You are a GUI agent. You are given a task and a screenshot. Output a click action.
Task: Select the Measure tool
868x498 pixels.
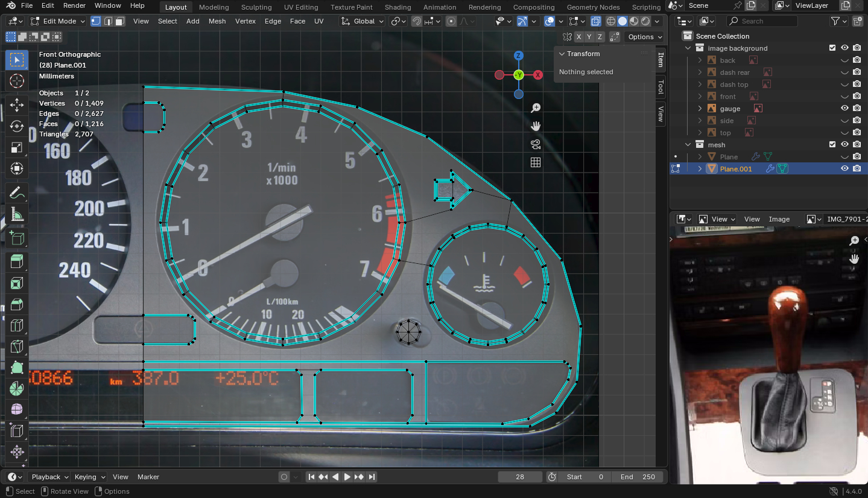(17, 214)
